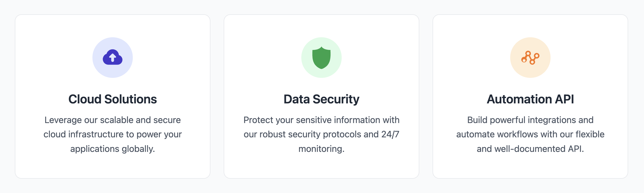Viewport: 644px width, 193px height.
Task: Click 'Protect your sensitive information with' line
Action: tap(321, 120)
